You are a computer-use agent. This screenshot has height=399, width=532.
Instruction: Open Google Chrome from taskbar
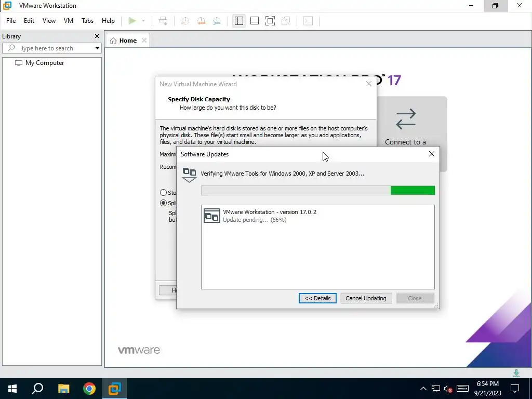coord(89,389)
